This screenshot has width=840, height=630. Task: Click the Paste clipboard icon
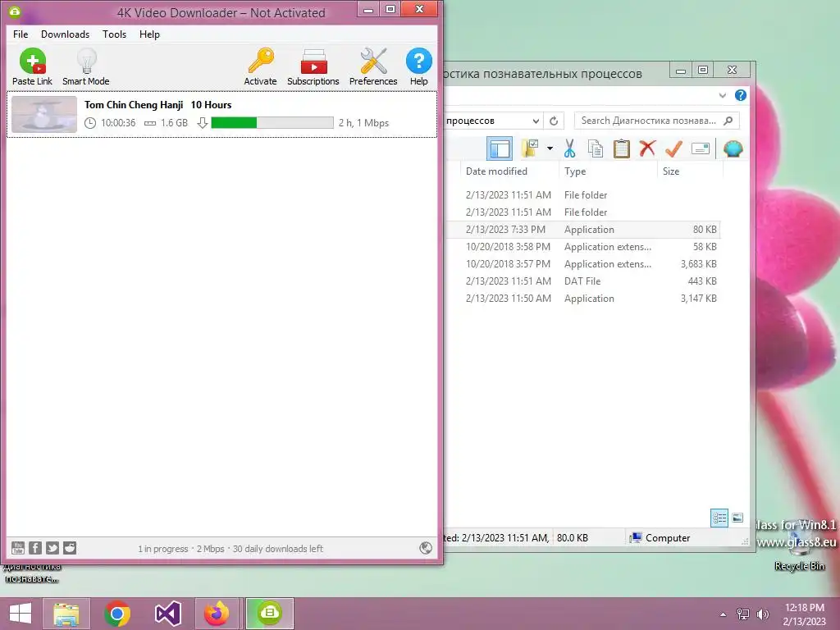[622, 148]
